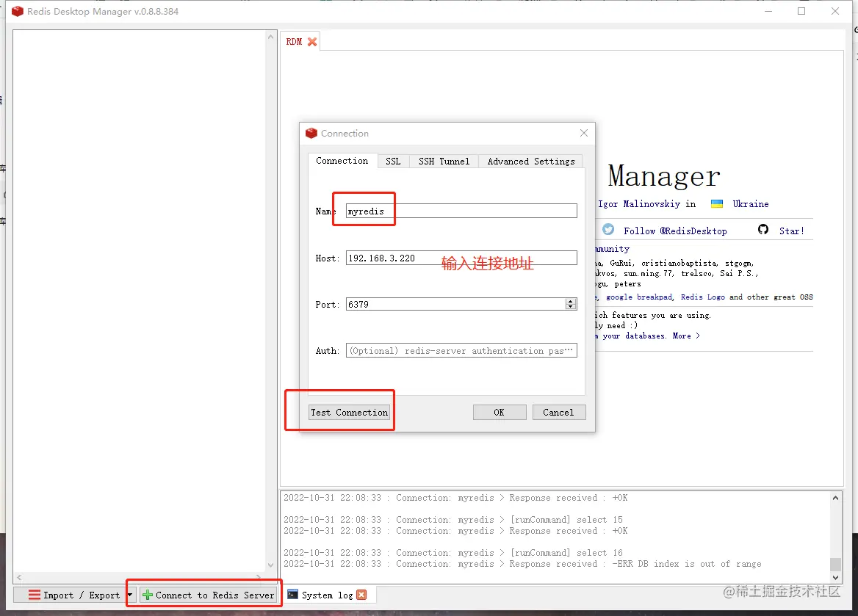Open the Import / Export dropdown arrow
The width and height of the screenshot is (858, 616).
[130, 595]
